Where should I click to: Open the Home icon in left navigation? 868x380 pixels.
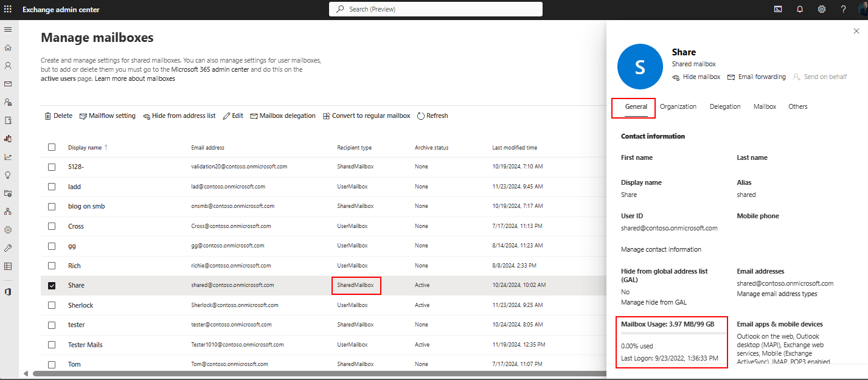pos(8,47)
